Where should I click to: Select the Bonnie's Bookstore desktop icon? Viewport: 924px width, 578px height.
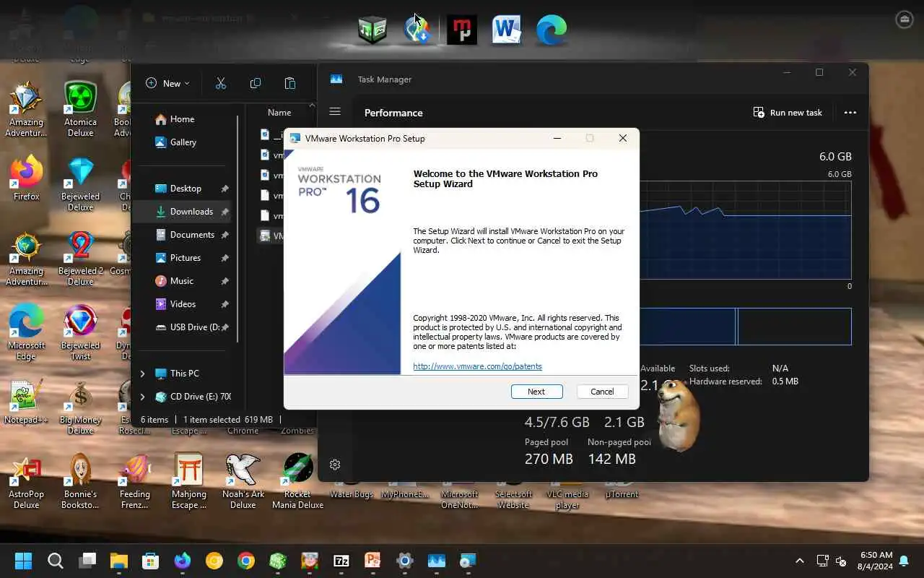pos(80,482)
